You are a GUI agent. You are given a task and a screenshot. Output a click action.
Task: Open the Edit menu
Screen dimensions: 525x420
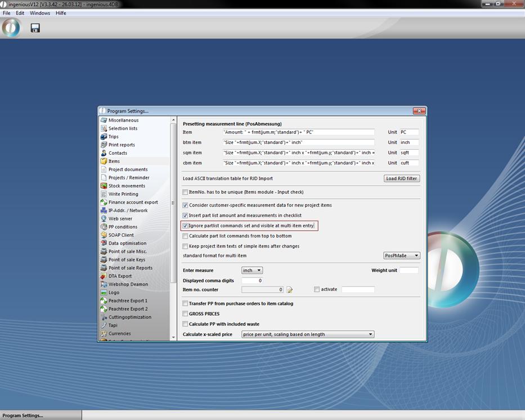pyautogui.click(x=20, y=13)
